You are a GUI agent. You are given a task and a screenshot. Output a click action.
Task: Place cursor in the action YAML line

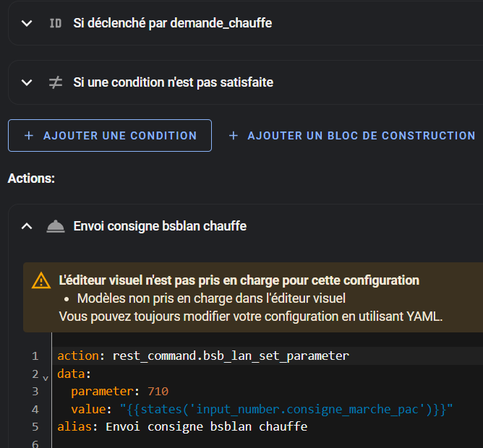[203, 356]
